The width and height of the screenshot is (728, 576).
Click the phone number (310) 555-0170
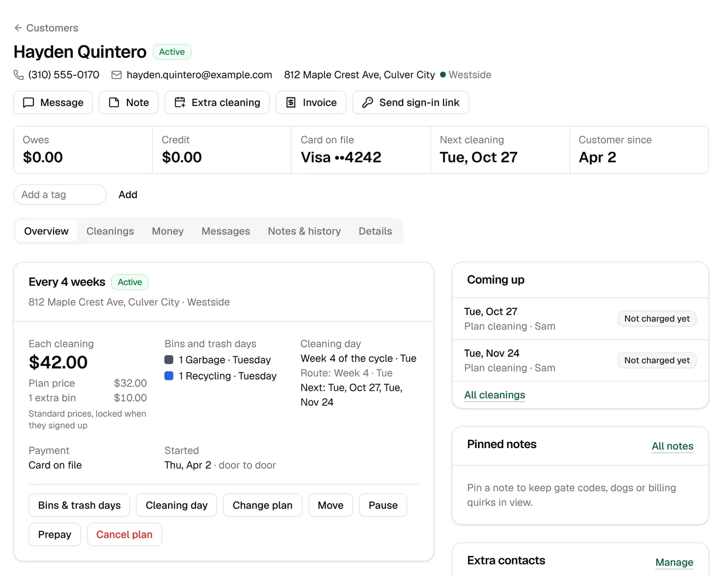coord(64,75)
